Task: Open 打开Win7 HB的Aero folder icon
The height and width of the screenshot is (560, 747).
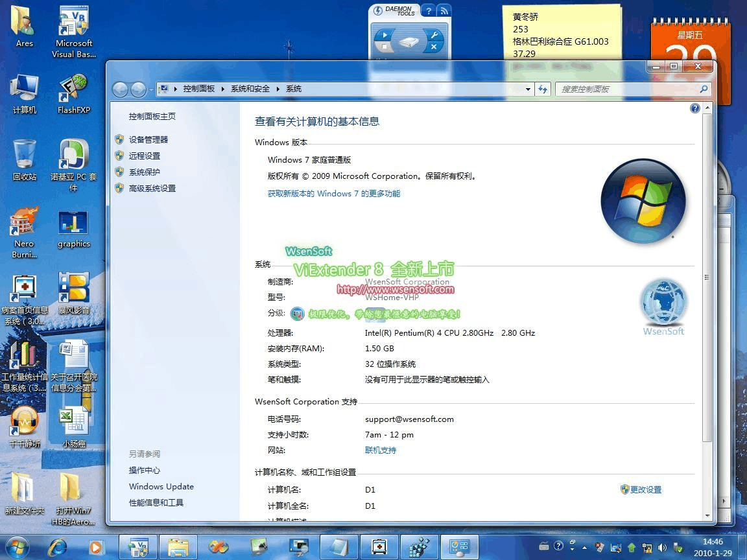Action: [x=73, y=499]
